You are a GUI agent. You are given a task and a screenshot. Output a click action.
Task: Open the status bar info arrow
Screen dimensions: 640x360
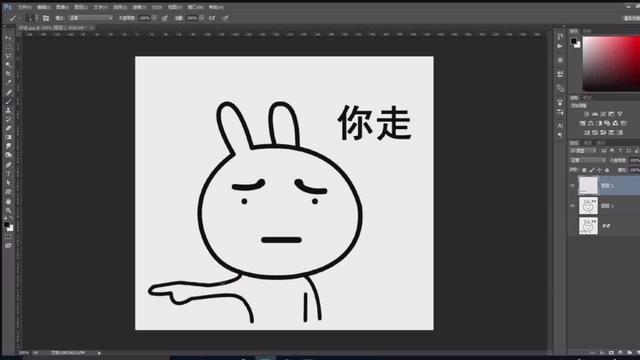click(99, 353)
